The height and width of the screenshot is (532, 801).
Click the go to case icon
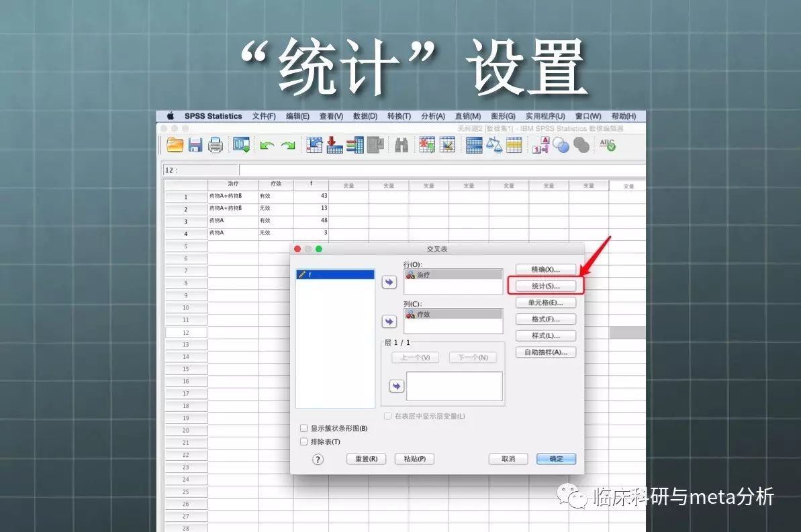pos(315,145)
